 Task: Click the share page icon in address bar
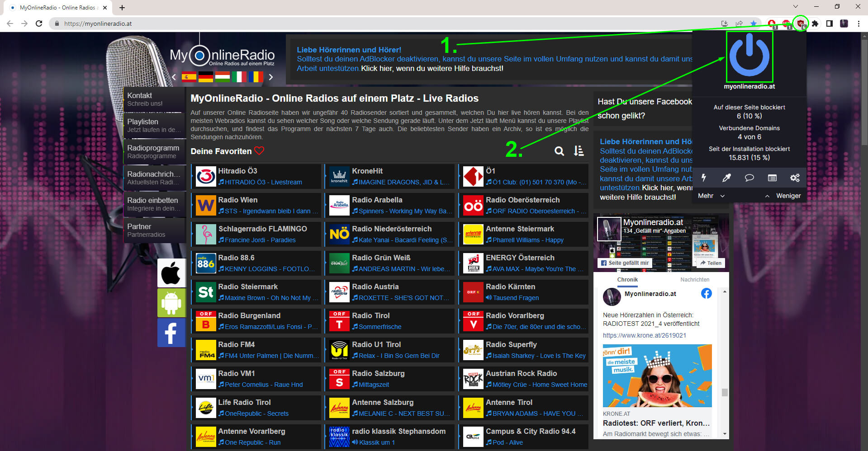point(739,23)
